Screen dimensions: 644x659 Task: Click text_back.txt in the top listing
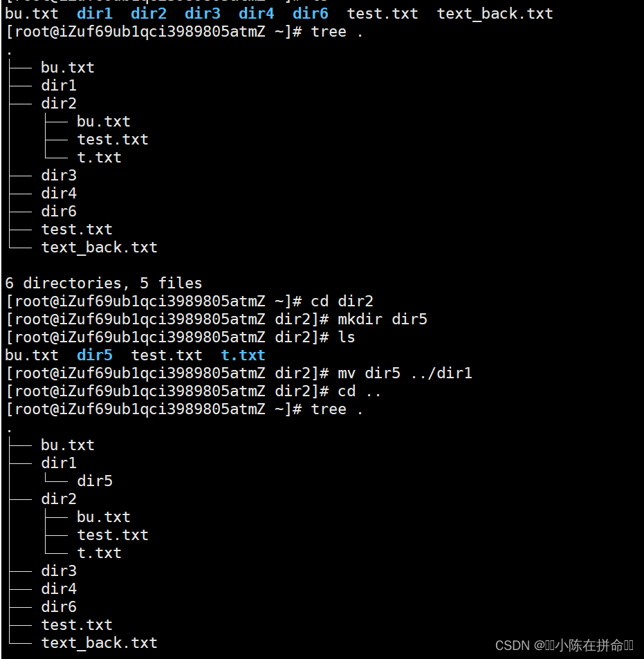pos(495,13)
